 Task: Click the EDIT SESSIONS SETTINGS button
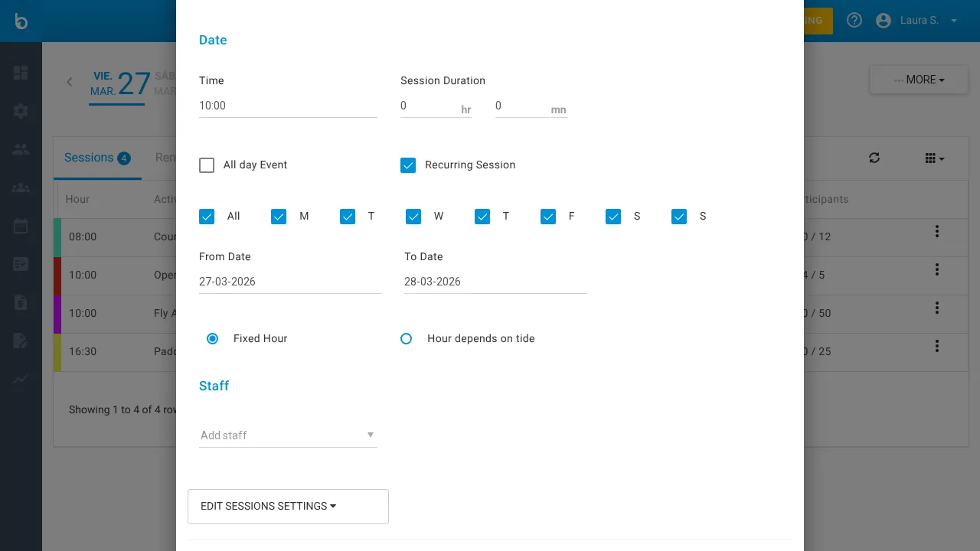click(288, 506)
